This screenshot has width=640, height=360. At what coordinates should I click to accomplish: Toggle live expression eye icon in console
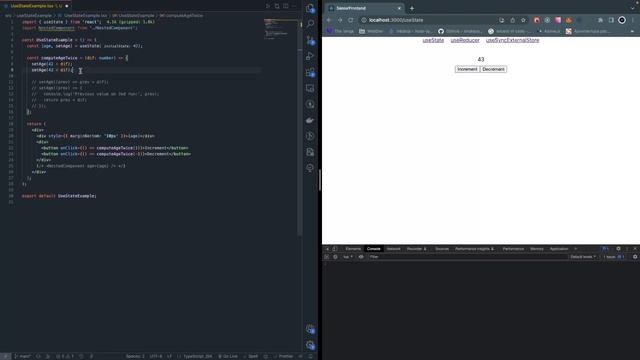[361, 257]
